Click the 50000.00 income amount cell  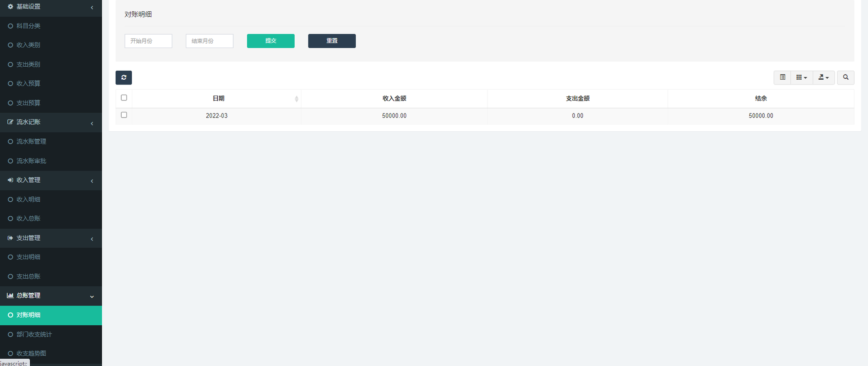394,116
